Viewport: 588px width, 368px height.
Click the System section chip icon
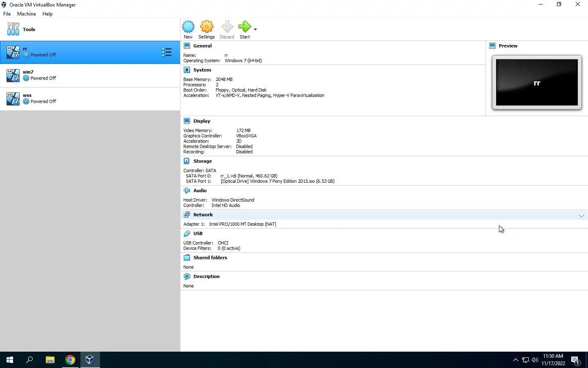(187, 70)
